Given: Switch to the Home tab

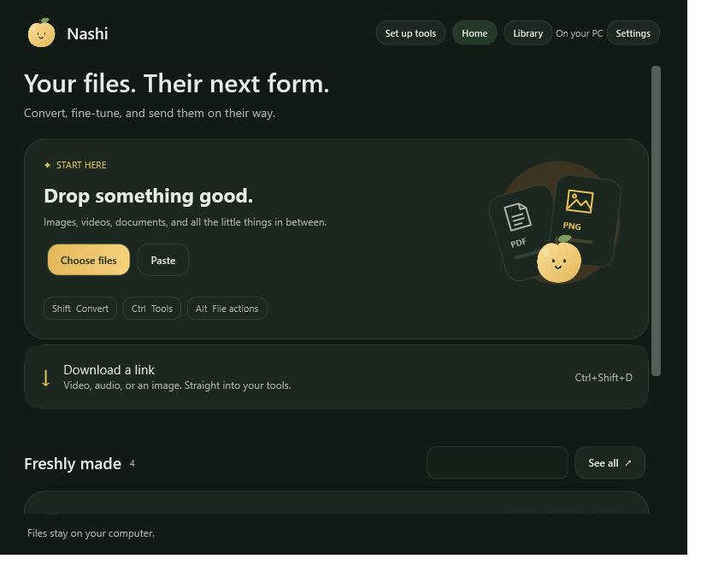Looking at the screenshot, I should (474, 33).
